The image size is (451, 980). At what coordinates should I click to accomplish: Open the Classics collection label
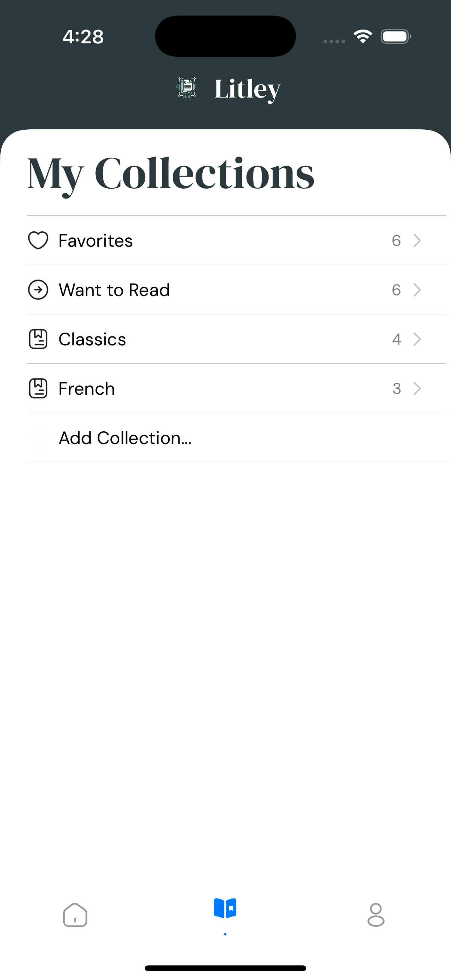pos(92,339)
